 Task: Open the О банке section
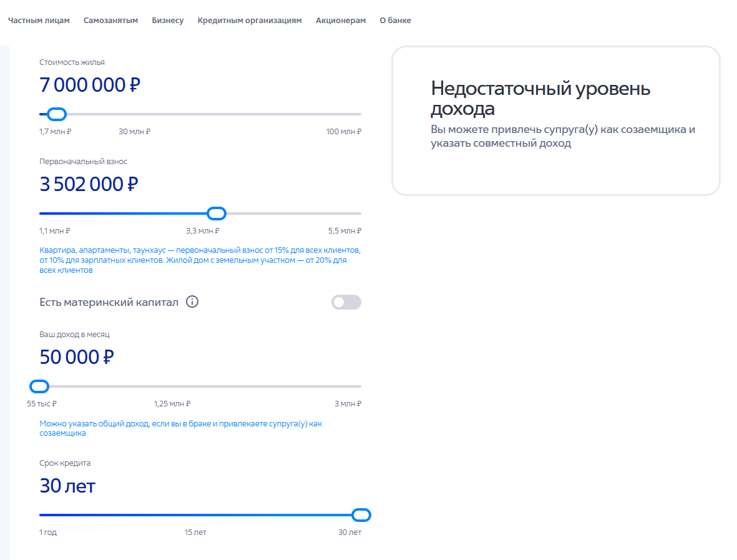(x=395, y=20)
